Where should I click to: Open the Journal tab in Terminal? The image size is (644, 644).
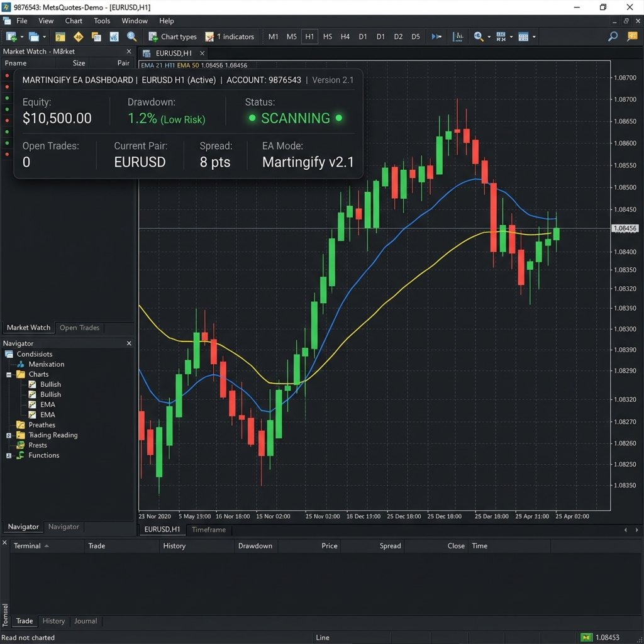[86, 621]
